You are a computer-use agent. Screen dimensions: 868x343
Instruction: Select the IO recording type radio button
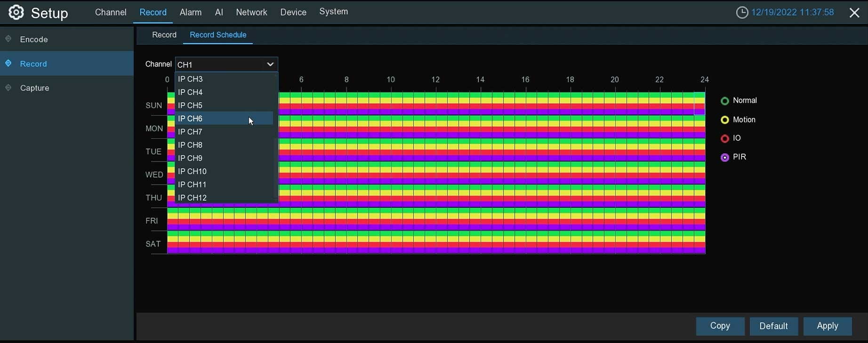[725, 139]
